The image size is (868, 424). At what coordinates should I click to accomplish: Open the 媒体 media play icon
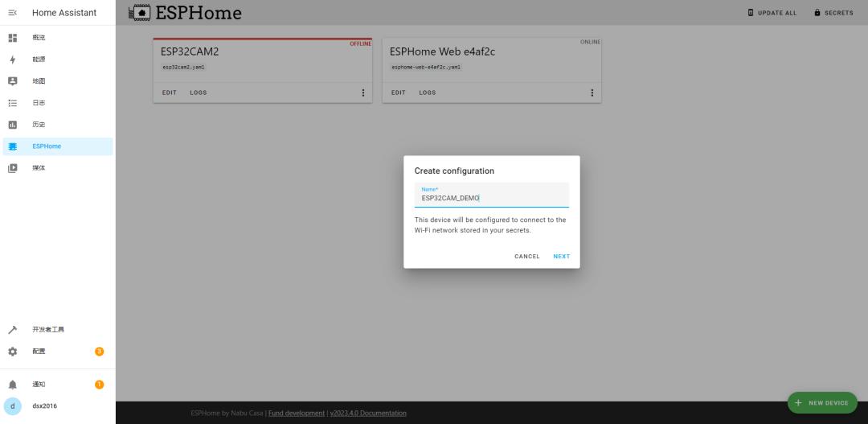click(12, 168)
